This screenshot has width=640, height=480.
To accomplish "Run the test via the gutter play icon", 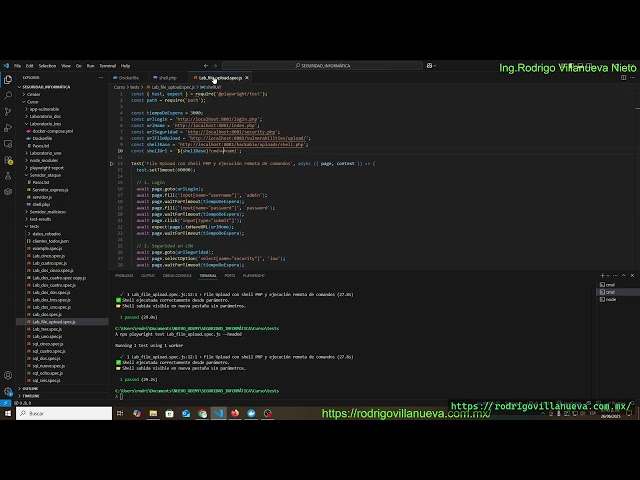I will click(111, 164).
